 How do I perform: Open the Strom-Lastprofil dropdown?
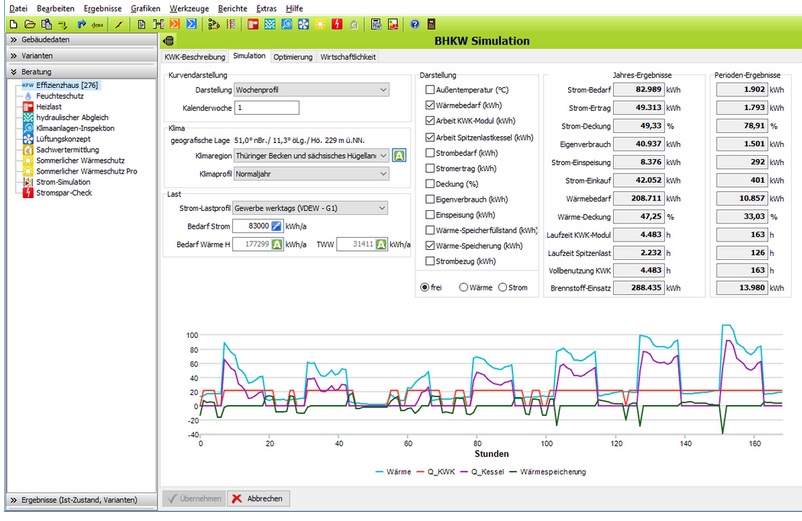[311, 208]
